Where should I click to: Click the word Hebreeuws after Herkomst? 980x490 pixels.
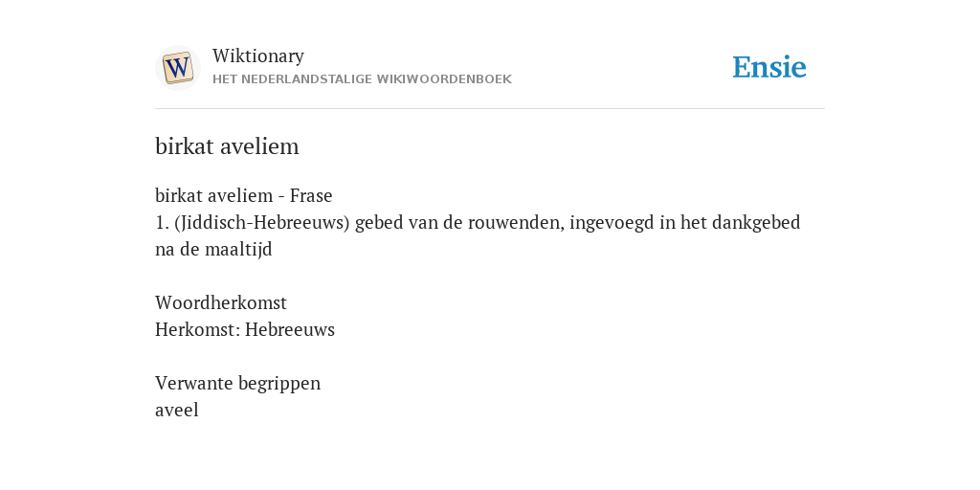[x=289, y=329]
